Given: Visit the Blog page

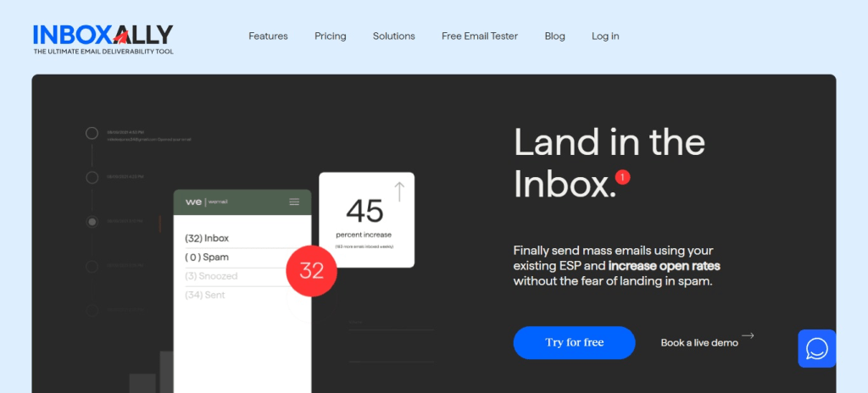Looking at the screenshot, I should click(554, 36).
